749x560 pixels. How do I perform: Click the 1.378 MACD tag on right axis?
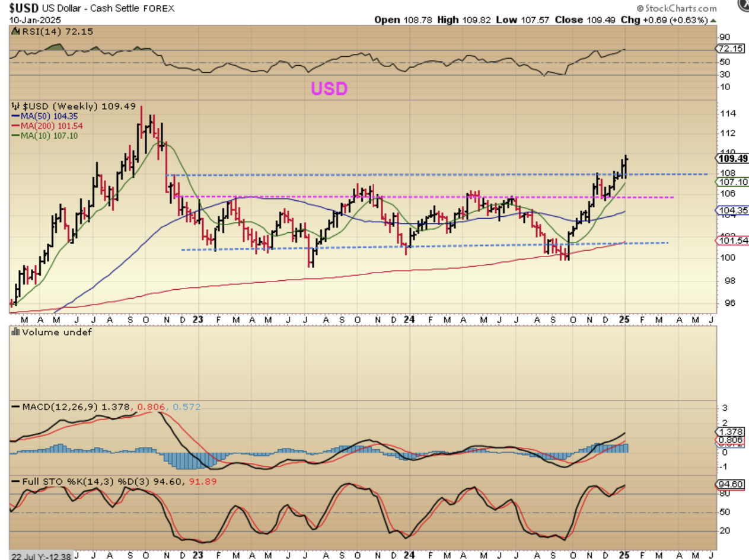point(729,433)
